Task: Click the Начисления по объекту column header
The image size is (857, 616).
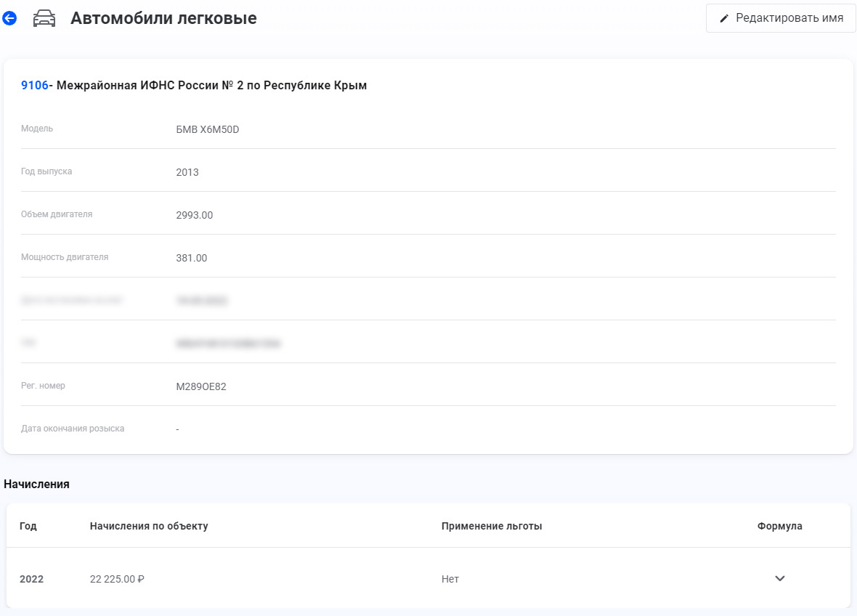Action: click(149, 526)
